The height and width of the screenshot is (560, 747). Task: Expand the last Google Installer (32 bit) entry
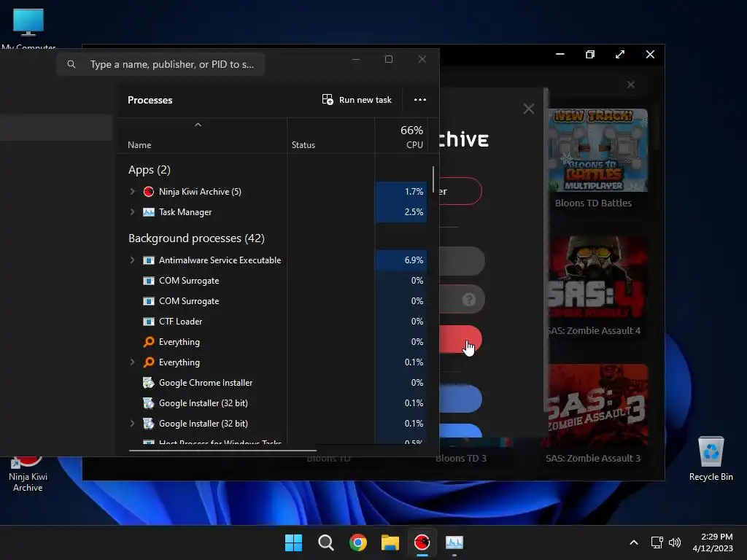[x=133, y=424]
